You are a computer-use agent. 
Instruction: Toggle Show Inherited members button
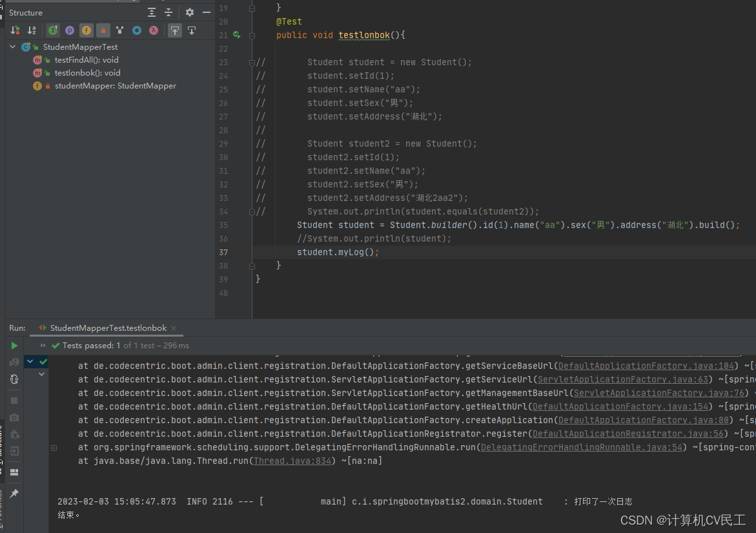[53, 30]
